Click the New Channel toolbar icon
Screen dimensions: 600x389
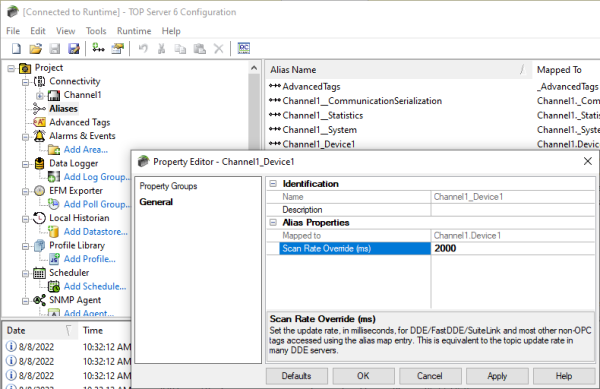[x=98, y=48]
